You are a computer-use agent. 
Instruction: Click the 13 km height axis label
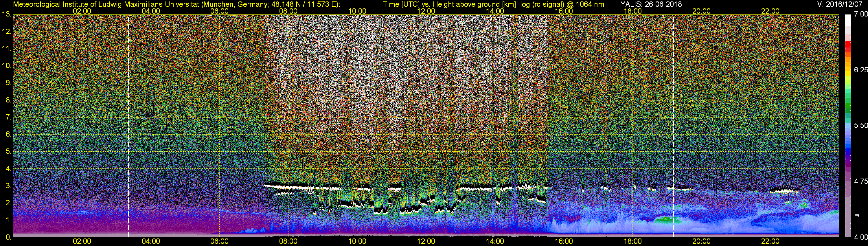pyautogui.click(x=6, y=14)
